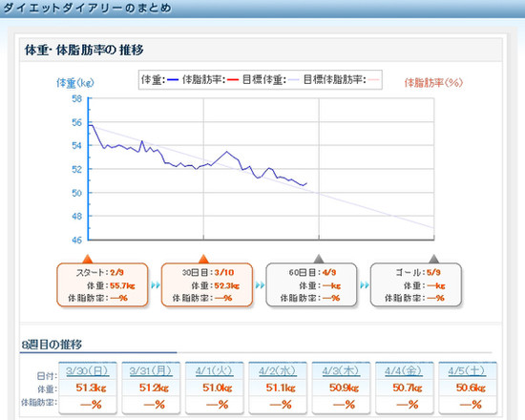The width and height of the screenshot is (525, 420).
Task: Select the 30日目 3/10 summary box
Action: coord(207,285)
